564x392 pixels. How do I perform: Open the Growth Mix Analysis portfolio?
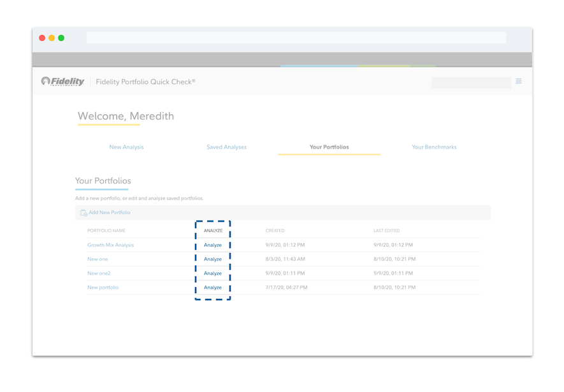tap(110, 245)
